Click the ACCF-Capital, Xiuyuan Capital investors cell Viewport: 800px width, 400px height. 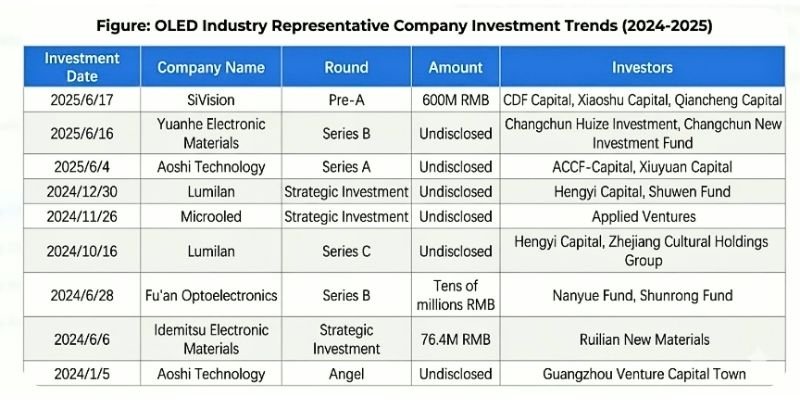[x=642, y=166]
